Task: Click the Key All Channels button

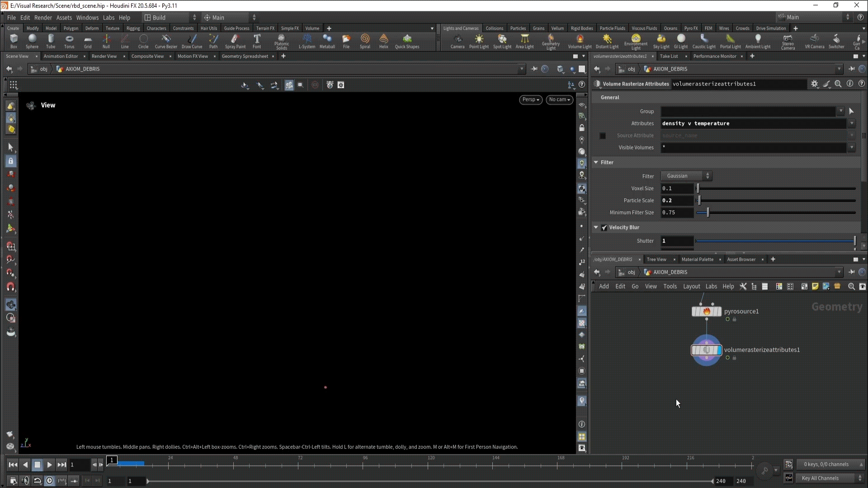Action: click(820, 478)
